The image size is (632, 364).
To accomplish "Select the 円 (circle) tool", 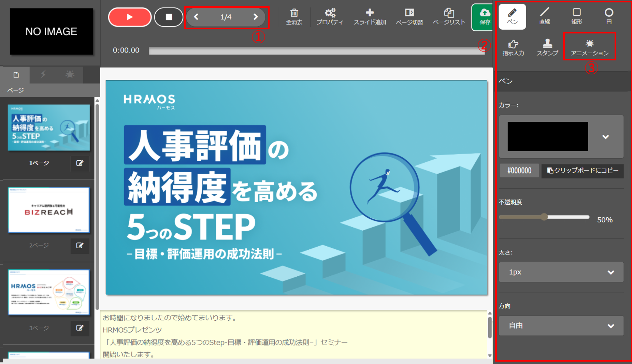I will tap(608, 16).
